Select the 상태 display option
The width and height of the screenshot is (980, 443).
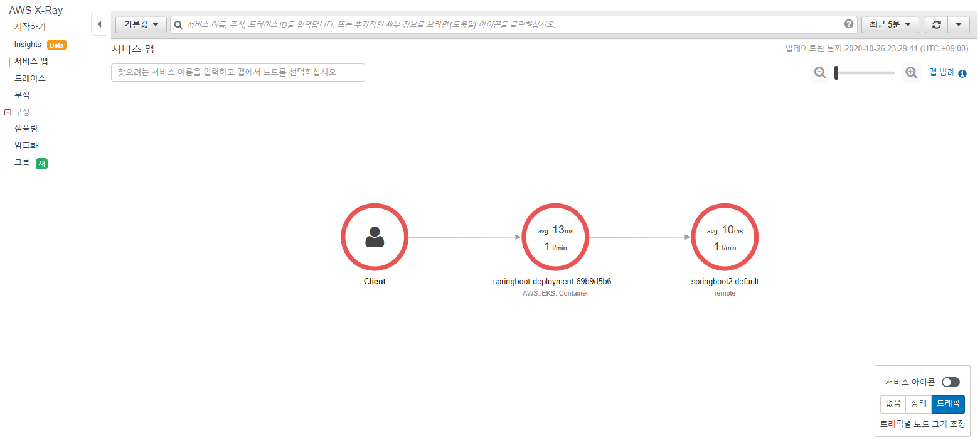[919, 404]
